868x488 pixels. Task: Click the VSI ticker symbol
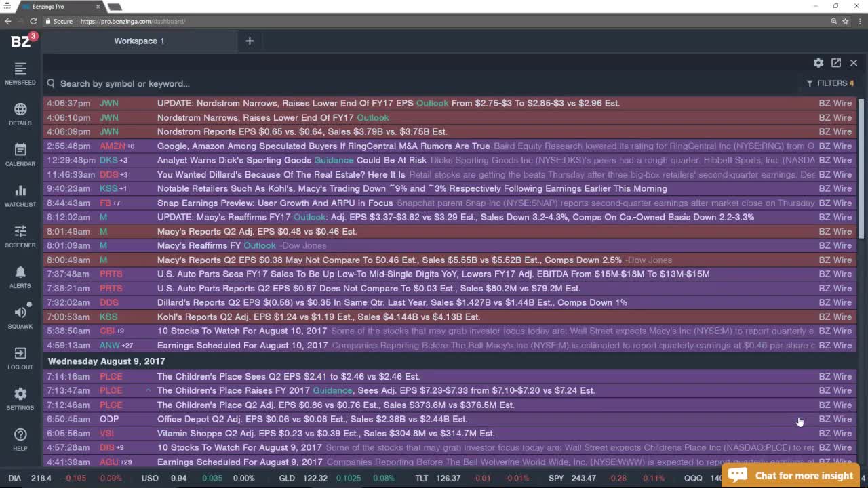coord(106,433)
